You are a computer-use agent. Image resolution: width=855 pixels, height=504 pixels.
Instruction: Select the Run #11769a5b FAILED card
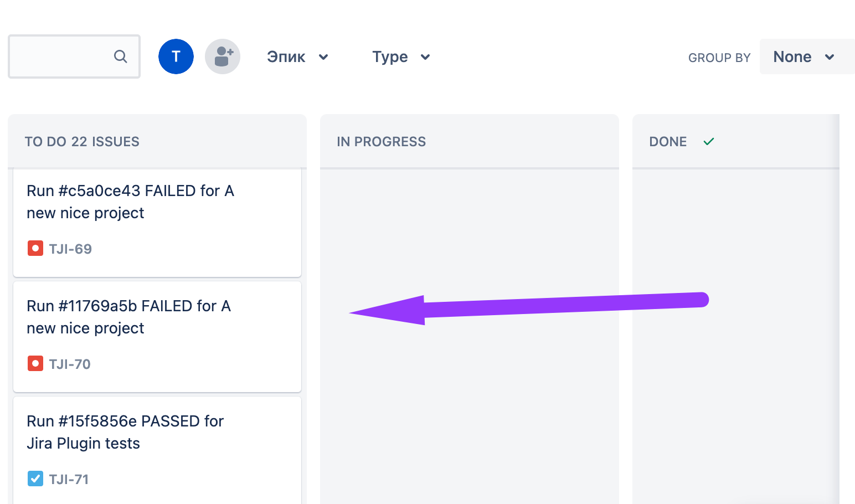[x=157, y=337]
